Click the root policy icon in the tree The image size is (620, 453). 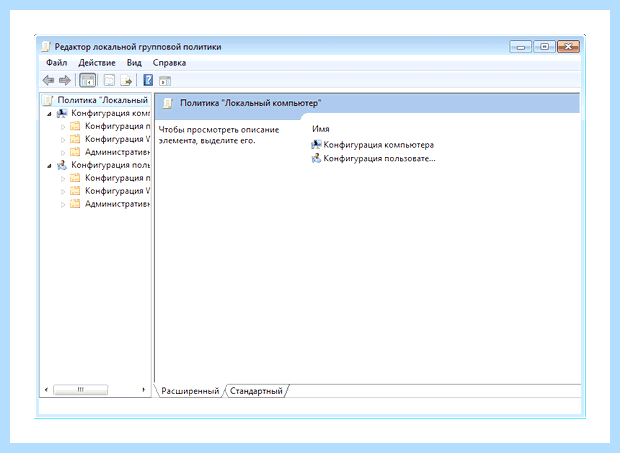(x=48, y=100)
